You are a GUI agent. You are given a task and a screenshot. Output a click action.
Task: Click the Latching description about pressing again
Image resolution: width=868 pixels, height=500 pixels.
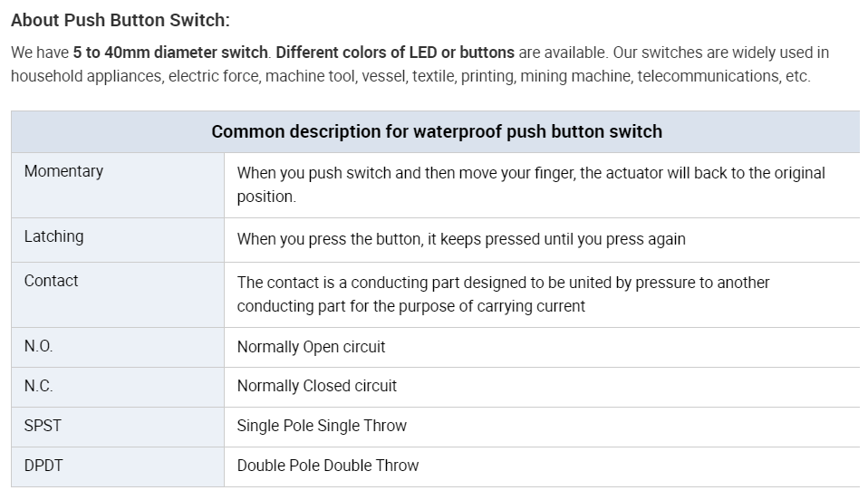[461, 239]
